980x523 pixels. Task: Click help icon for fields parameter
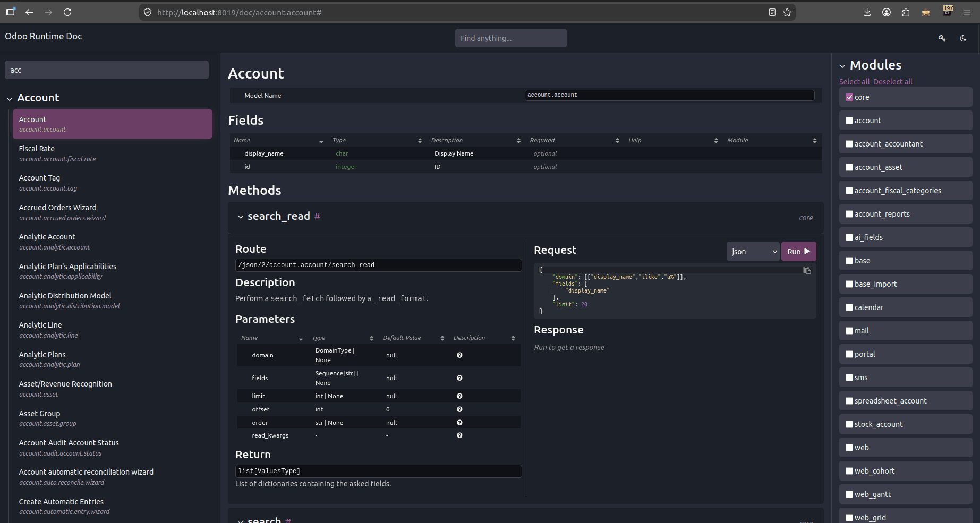[x=459, y=378]
